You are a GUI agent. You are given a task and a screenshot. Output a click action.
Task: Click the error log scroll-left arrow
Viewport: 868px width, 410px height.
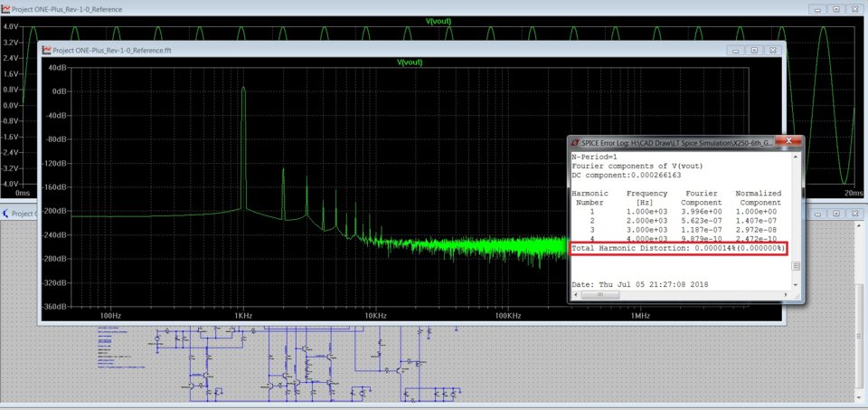pyautogui.click(x=575, y=295)
